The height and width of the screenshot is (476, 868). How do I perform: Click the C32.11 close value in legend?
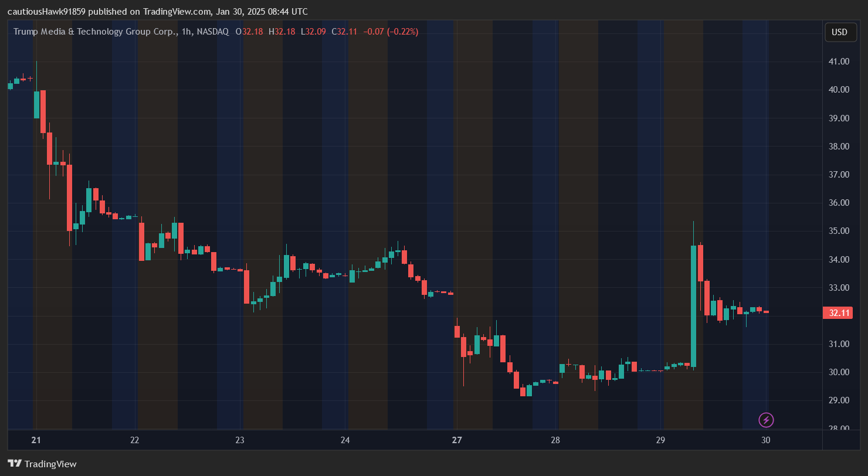344,32
